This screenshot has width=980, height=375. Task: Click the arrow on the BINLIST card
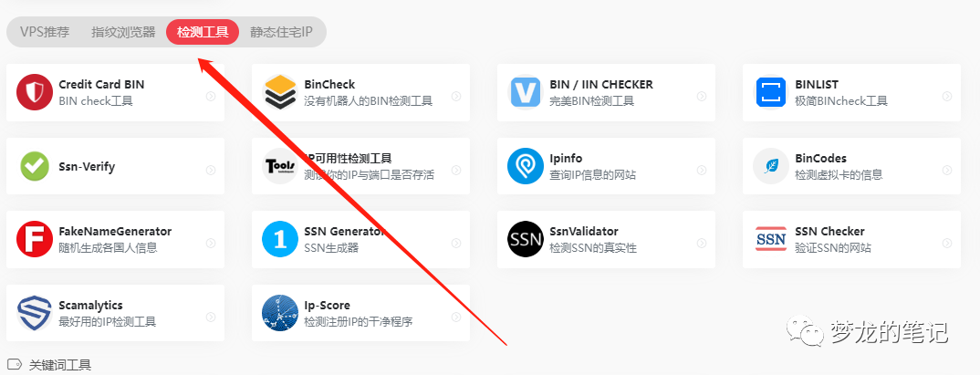pyautogui.click(x=947, y=96)
